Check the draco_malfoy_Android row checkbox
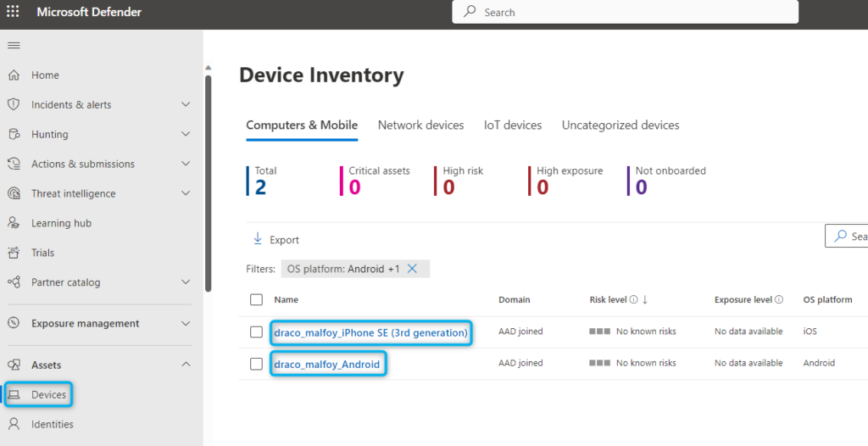The width and height of the screenshot is (868, 446). pos(256,364)
